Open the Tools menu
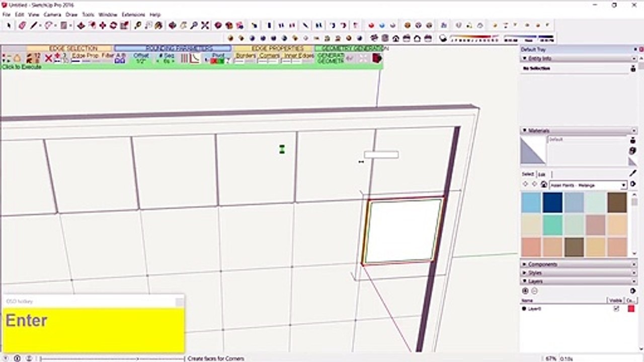 point(88,15)
